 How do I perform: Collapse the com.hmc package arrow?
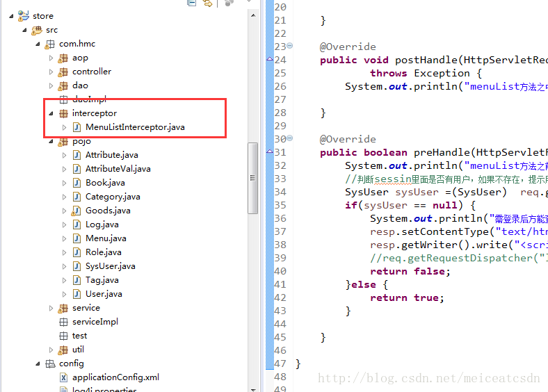(x=38, y=44)
